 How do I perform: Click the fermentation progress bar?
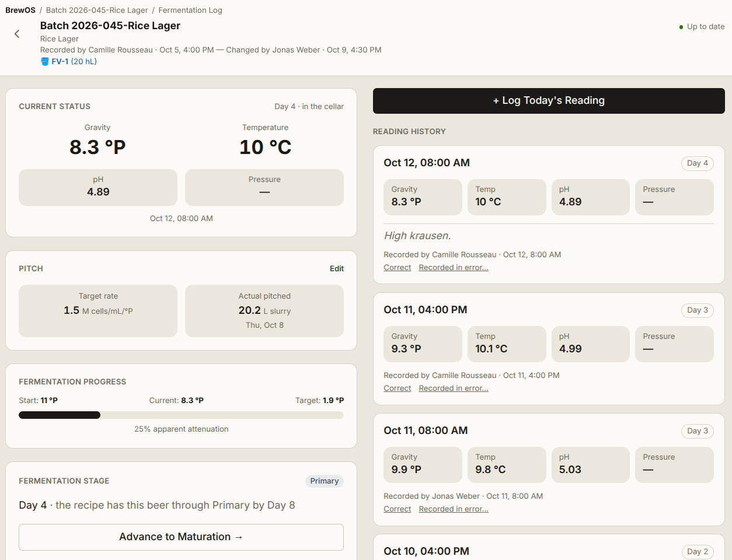coord(181,415)
